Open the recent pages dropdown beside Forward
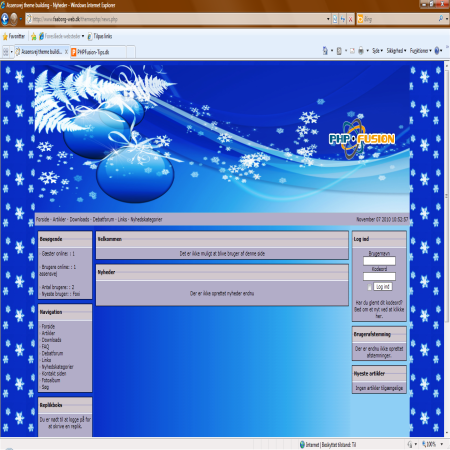Screen dimensions: 450x450 pos(21,19)
